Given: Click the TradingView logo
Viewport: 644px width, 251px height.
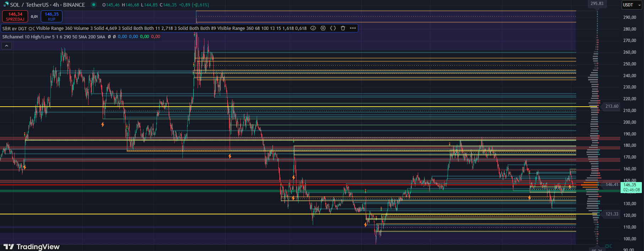Looking at the screenshot, I should tap(32, 247).
